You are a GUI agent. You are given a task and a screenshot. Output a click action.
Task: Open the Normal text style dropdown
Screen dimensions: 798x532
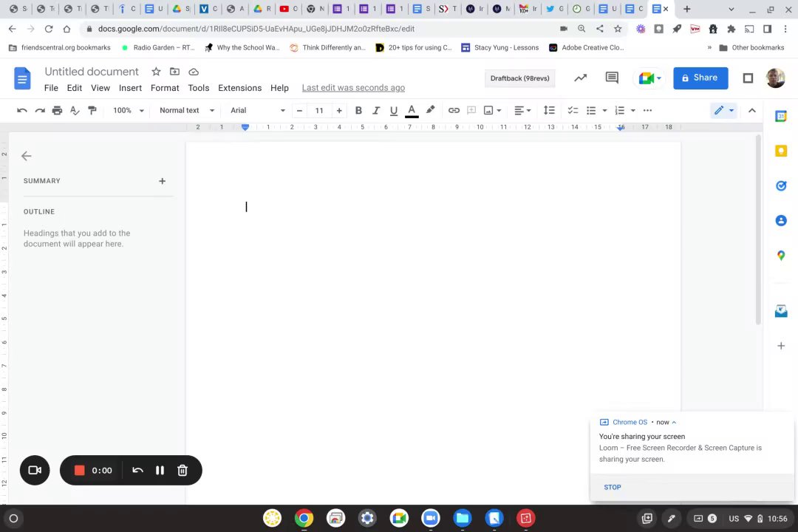[x=187, y=111]
